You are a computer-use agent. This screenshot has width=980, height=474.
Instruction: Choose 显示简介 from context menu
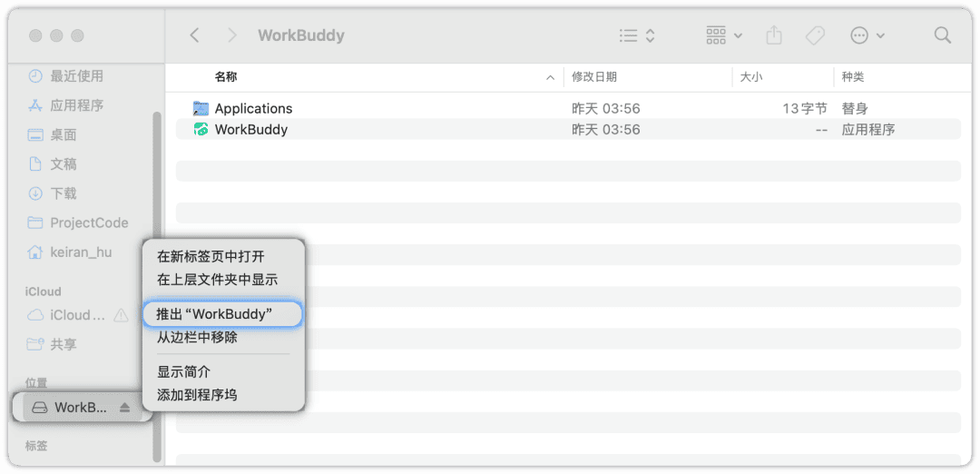tap(183, 372)
